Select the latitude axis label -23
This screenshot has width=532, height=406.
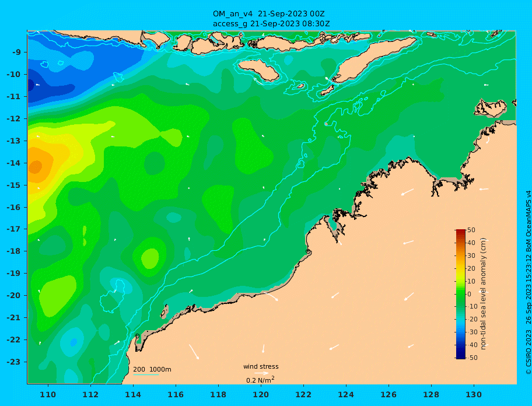13,362
